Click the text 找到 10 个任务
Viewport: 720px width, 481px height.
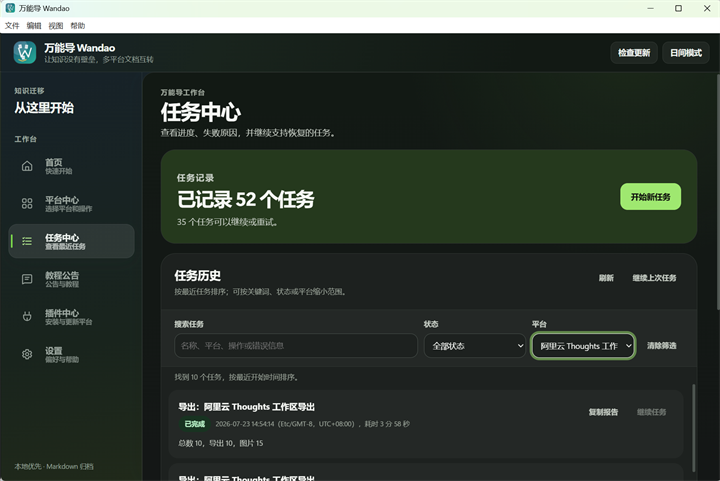[x=198, y=377]
